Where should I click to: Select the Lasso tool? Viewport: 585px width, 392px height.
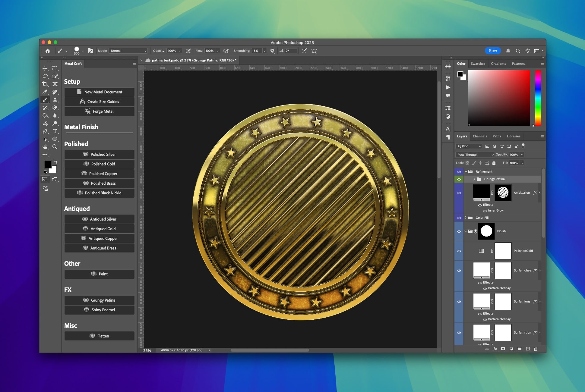[45, 76]
